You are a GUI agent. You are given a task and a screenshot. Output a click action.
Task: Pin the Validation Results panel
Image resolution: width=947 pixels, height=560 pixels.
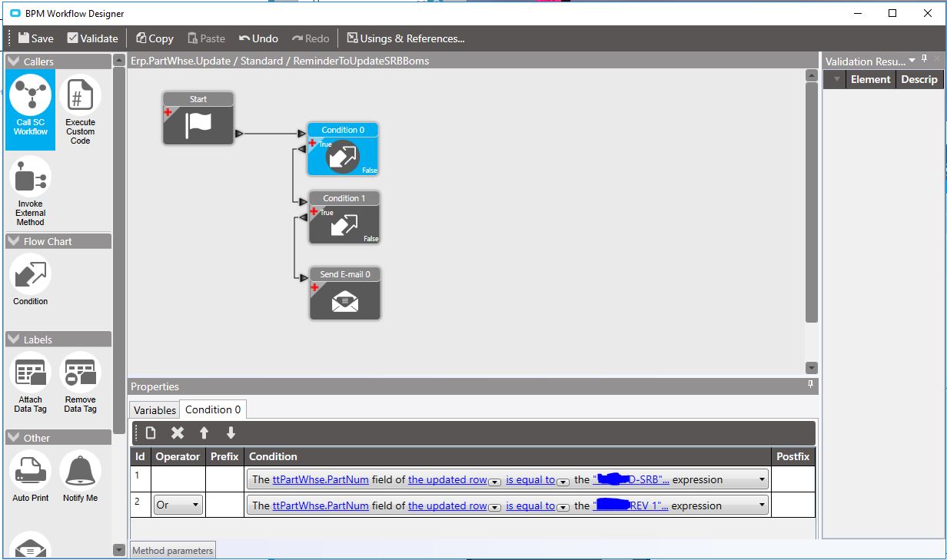pos(925,59)
